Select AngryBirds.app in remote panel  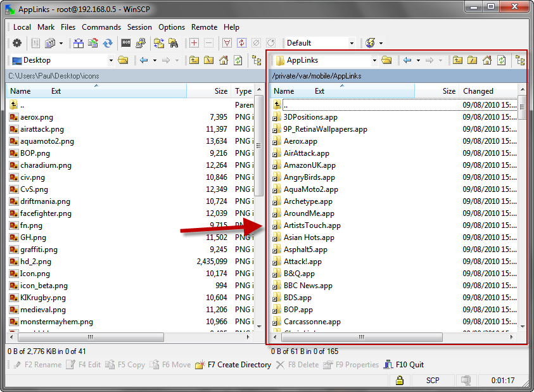(x=309, y=177)
